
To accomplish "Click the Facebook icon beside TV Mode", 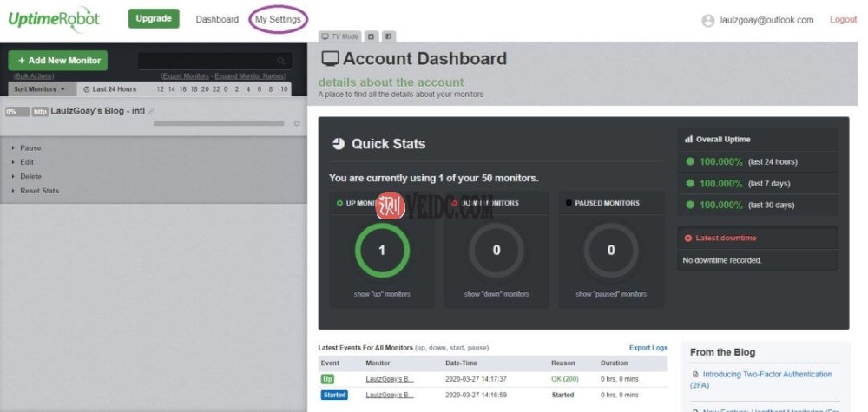I will [389, 36].
